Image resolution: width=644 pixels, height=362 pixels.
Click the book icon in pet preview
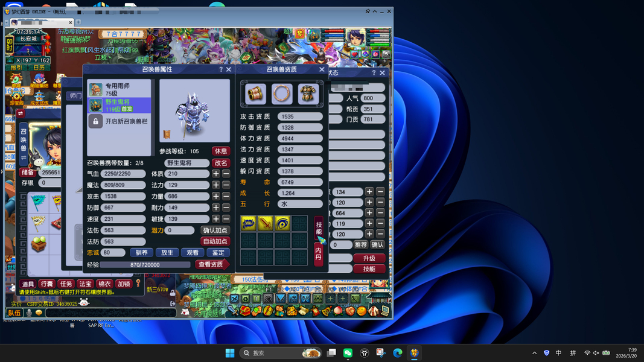(x=167, y=134)
